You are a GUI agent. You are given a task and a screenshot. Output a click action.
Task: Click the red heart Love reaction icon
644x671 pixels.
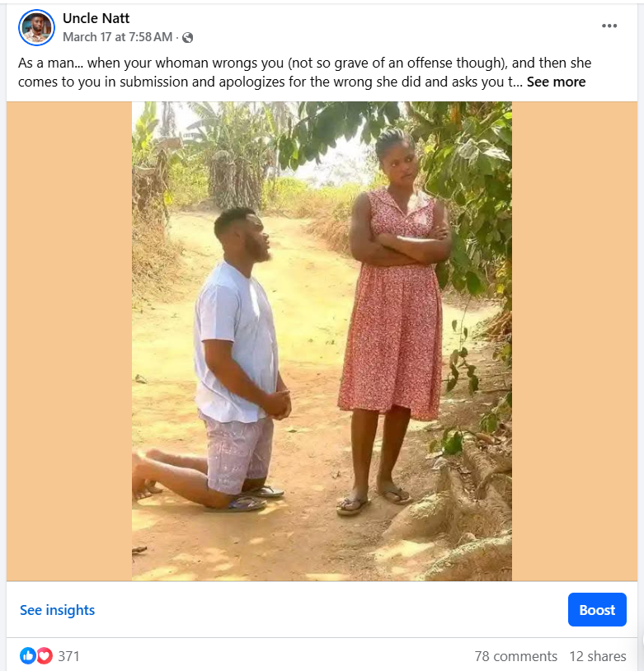tap(45, 656)
